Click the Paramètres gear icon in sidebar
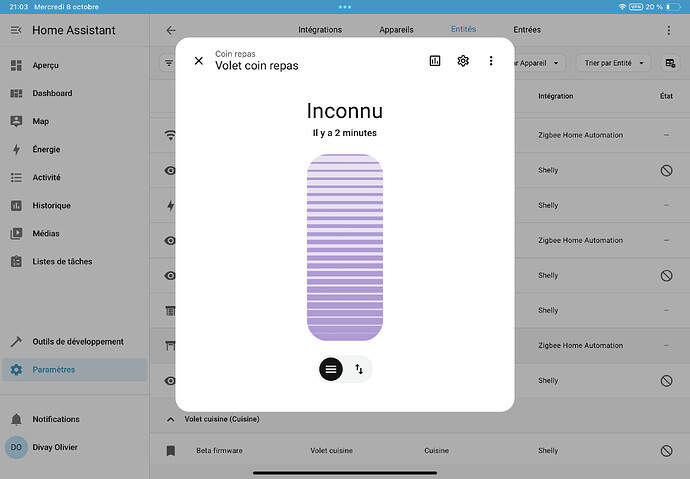This screenshot has width=690, height=479. (16, 369)
